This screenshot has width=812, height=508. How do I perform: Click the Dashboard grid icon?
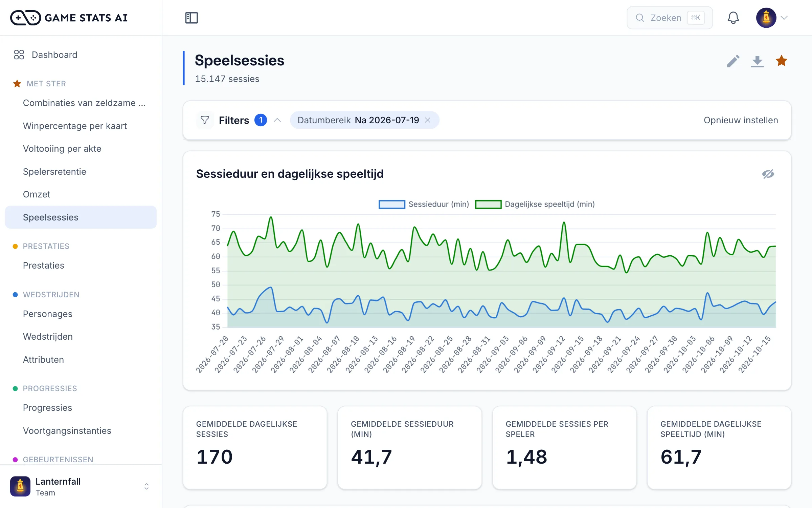[19, 55]
